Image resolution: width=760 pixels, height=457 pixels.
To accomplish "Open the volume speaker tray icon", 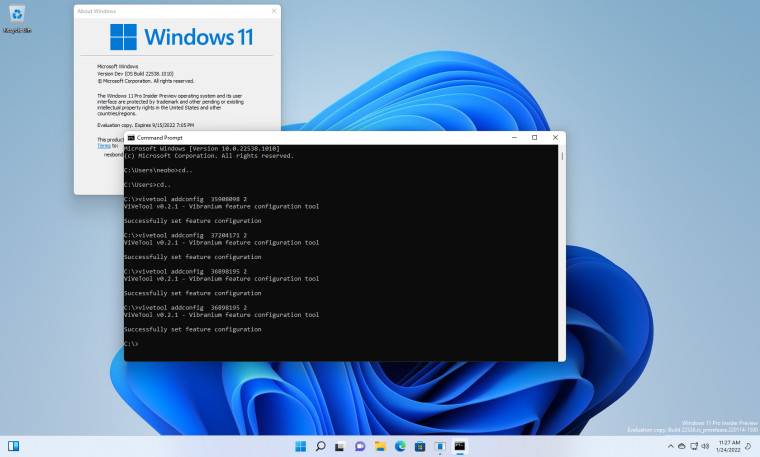I will 705,446.
